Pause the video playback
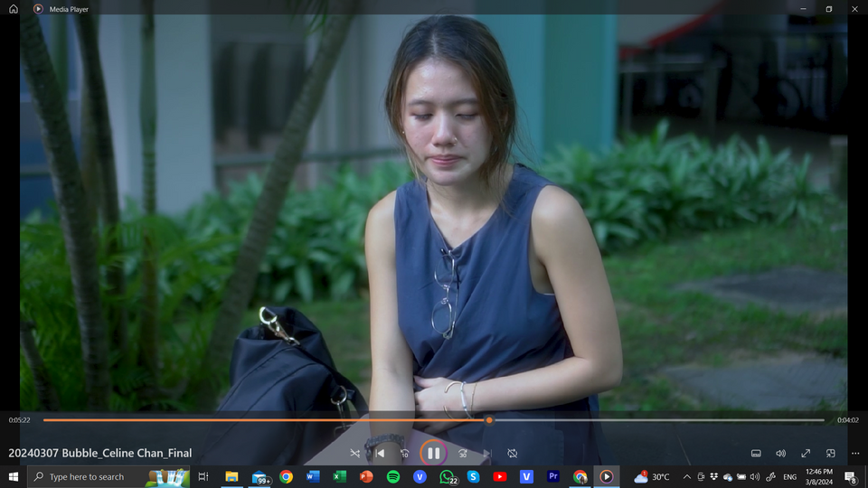868x488 pixels. [433, 454]
